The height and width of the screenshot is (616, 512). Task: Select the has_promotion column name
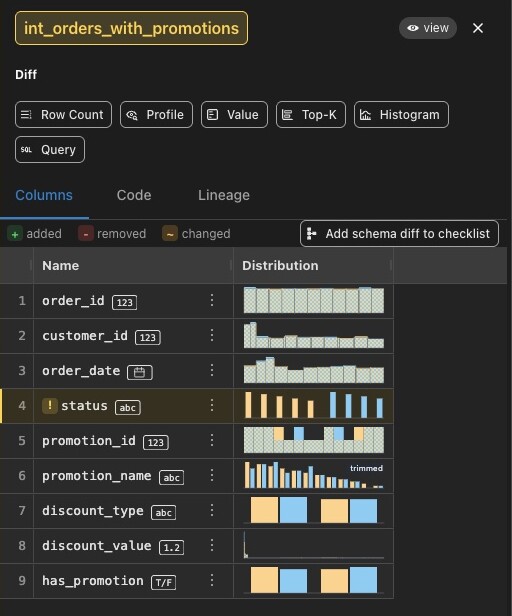pyautogui.click(x=93, y=580)
